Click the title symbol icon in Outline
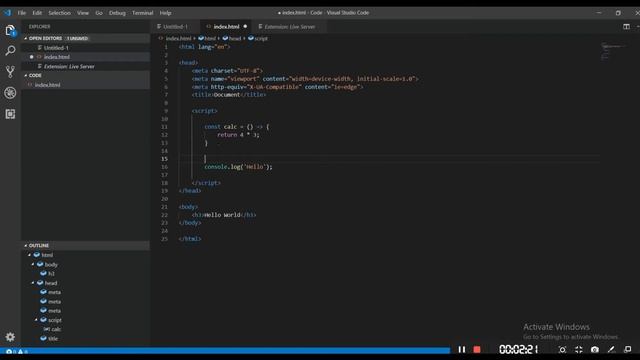Image resolution: width=640 pixels, height=360 pixels. pyautogui.click(x=43, y=338)
